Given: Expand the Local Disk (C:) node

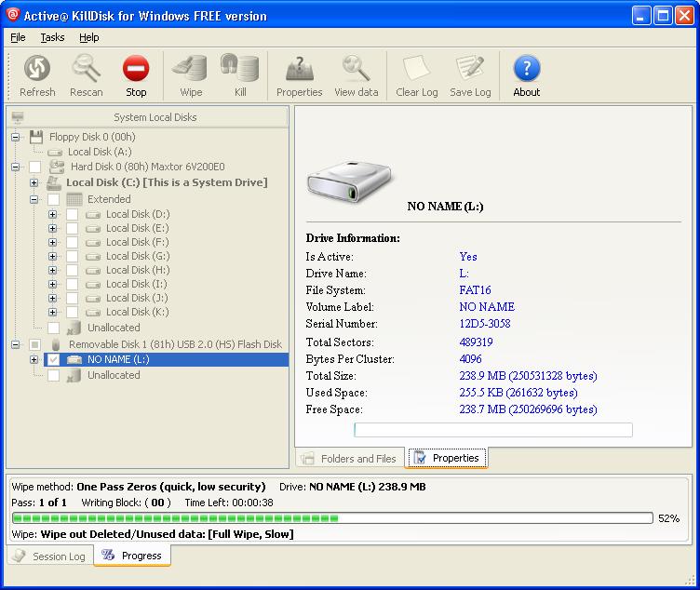Looking at the screenshot, I should click(34, 183).
